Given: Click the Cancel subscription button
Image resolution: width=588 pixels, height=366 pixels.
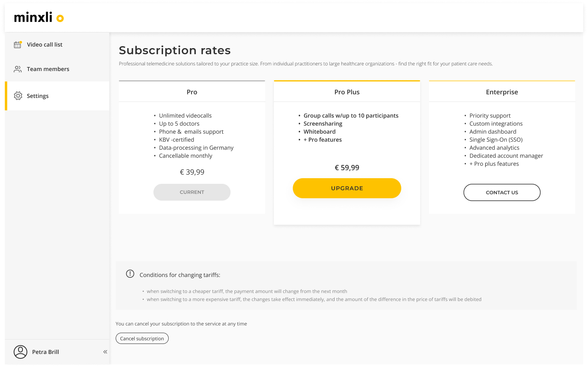Looking at the screenshot, I should point(142,338).
